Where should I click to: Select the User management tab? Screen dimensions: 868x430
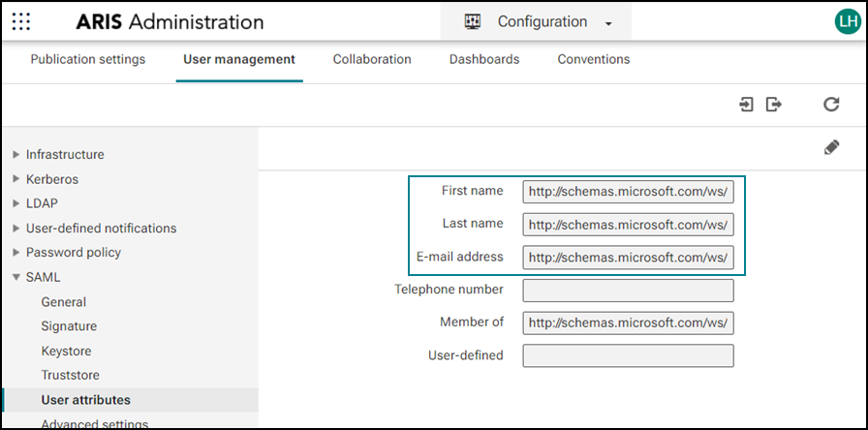click(x=239, y=59)
